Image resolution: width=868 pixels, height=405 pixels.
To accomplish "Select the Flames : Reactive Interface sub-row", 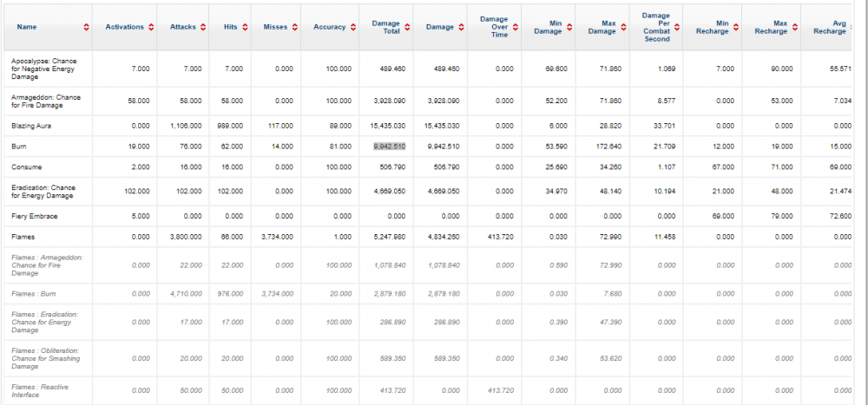I will (x=41, y=391).
